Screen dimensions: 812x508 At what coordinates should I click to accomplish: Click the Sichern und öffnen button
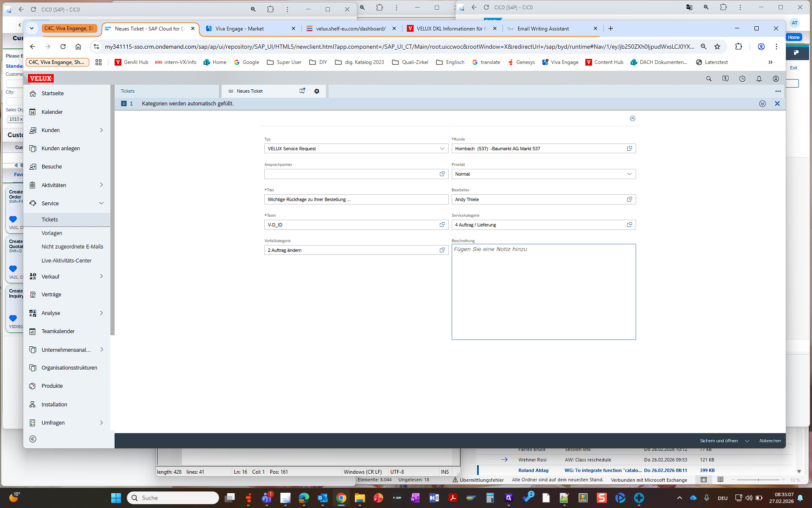click(719, 441)
